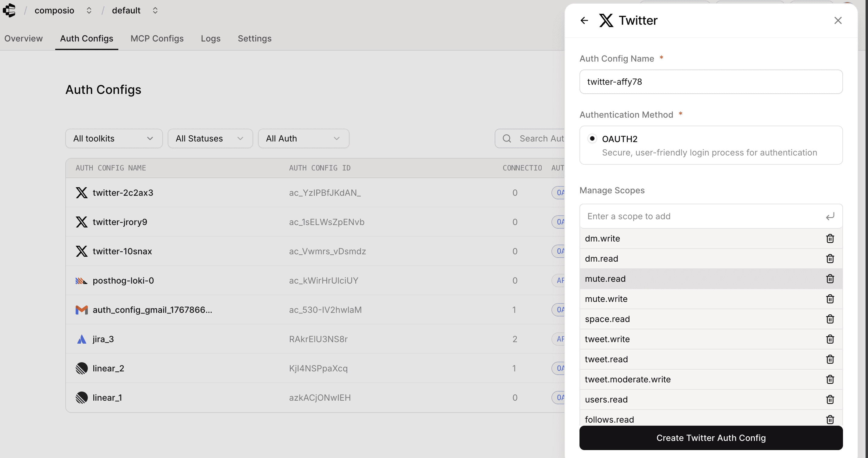Viewport: 868px width, 458px height.
Task: Remove the users.read scope
Action: (x=830, y=399)
